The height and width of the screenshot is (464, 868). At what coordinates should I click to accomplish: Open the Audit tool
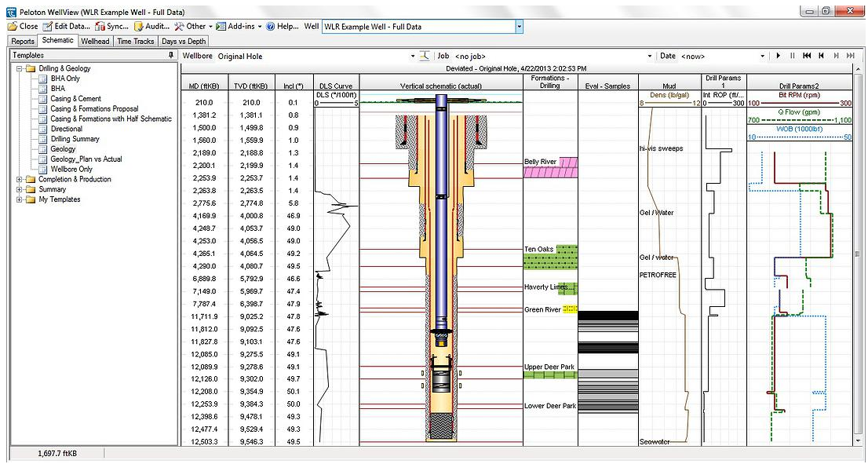click(x=151, y=26)
